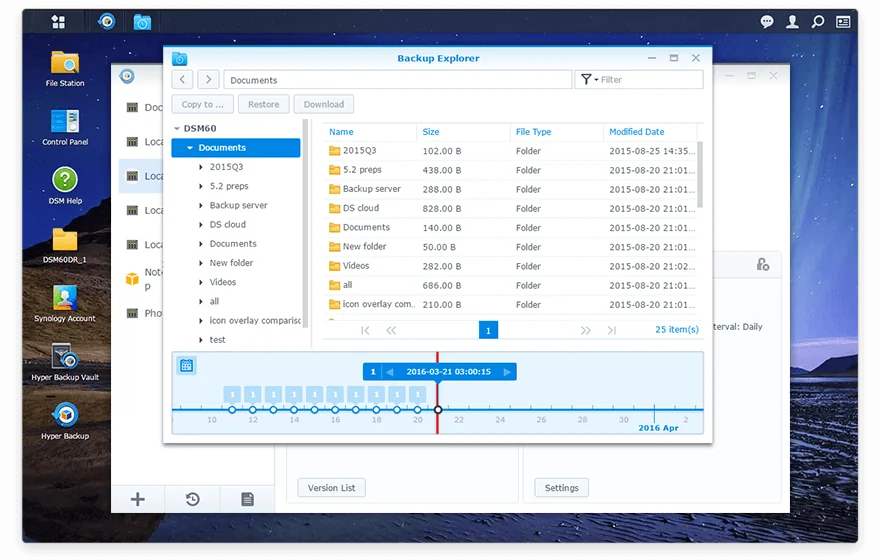Collapse the Documents tree node

(x=190, y=148)
